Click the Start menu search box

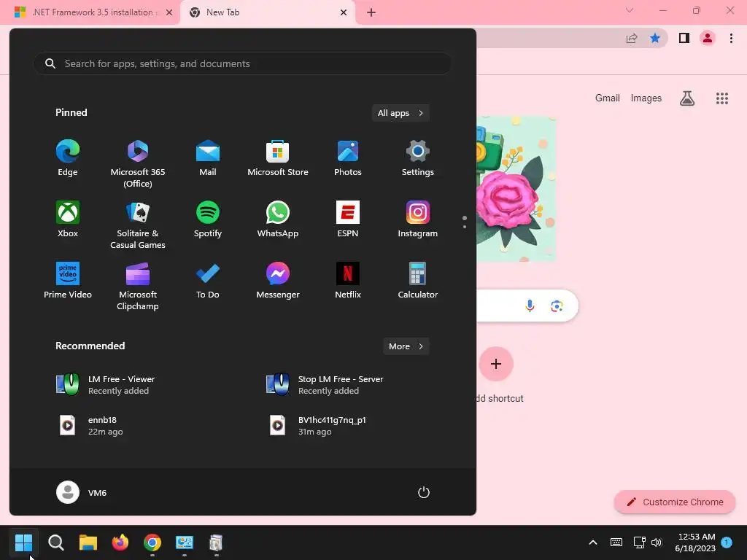(242, 63)
